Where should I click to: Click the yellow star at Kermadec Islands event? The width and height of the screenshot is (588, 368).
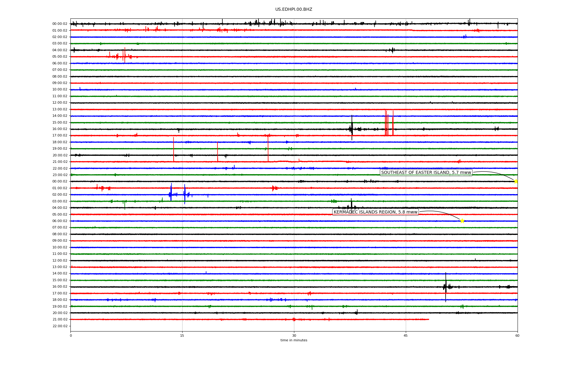pos(462,221)
